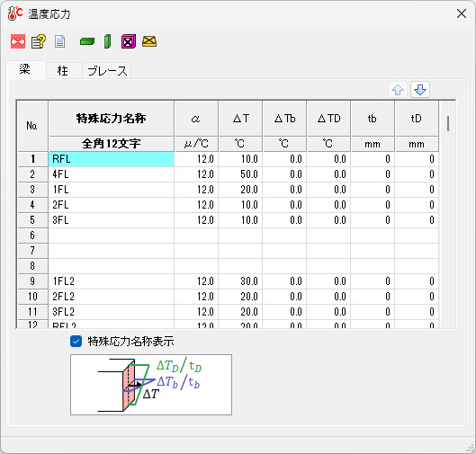
Task: Click the table vertical scrollbar thumb
Action: click(448, 123)
